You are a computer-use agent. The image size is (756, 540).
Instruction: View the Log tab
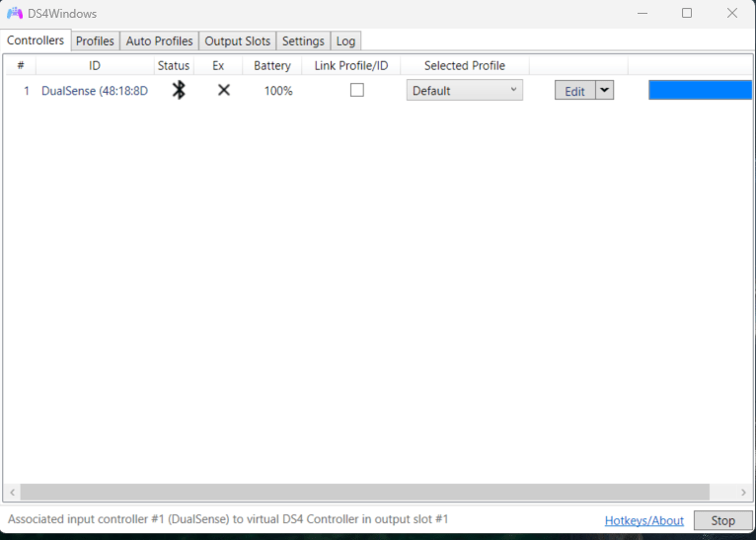(345, 41)
